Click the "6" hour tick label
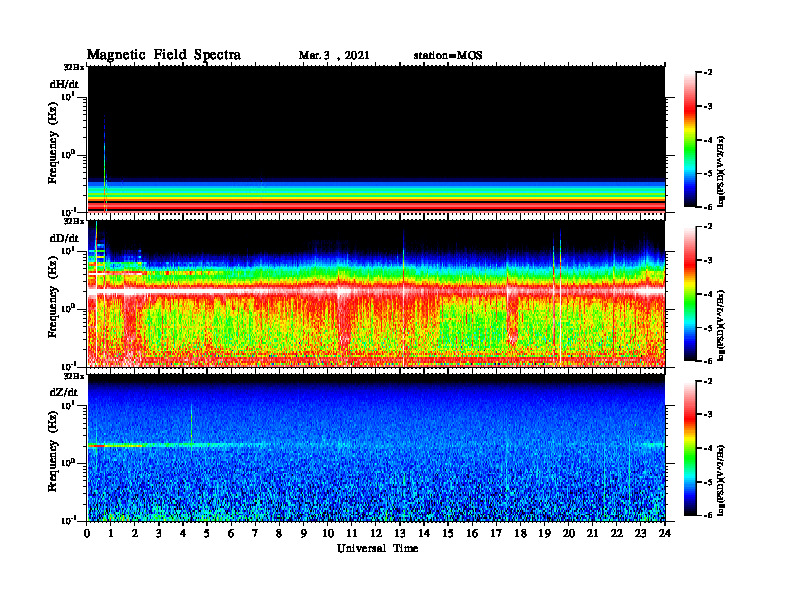 coord(231,533)
